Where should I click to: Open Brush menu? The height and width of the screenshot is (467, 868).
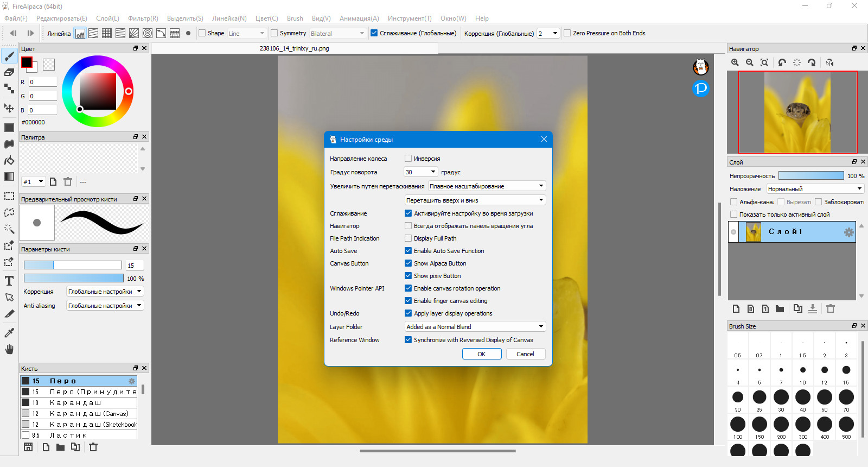(x=295, y=18)
